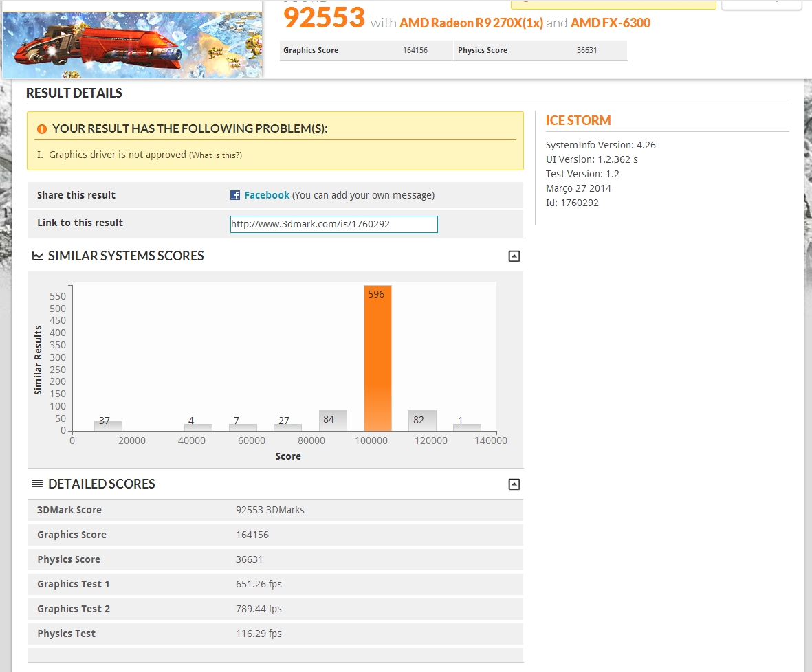Click the gray bar labeled 37

point(108,426)
